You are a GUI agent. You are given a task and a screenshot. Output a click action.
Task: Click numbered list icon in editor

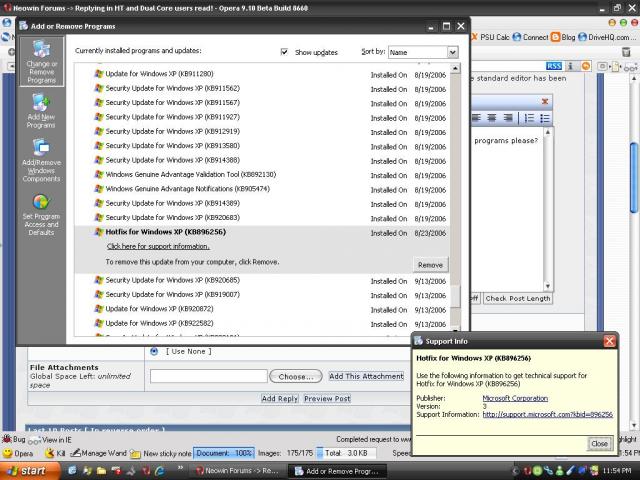(529, 118)
